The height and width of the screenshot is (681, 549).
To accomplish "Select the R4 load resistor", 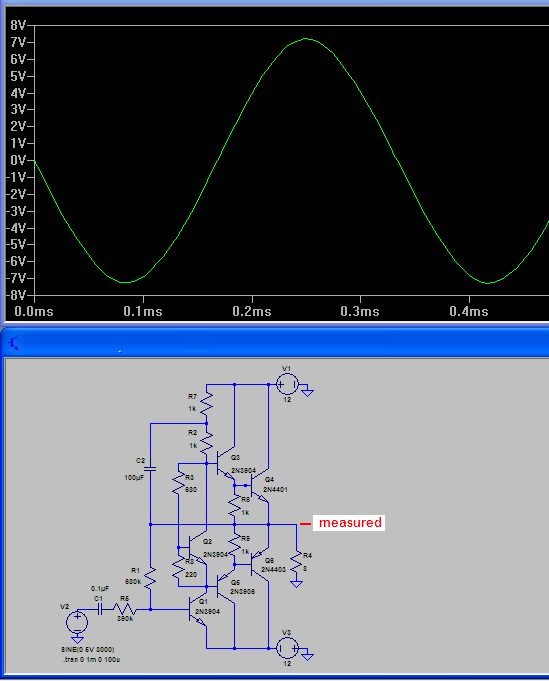I will click(x=297, y=562).
